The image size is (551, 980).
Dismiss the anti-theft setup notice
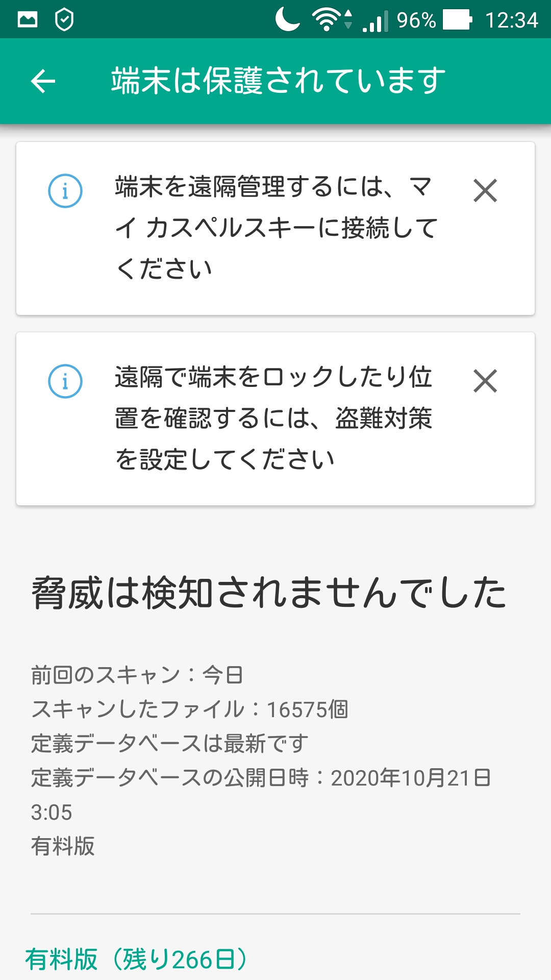(x=485, y=381)
